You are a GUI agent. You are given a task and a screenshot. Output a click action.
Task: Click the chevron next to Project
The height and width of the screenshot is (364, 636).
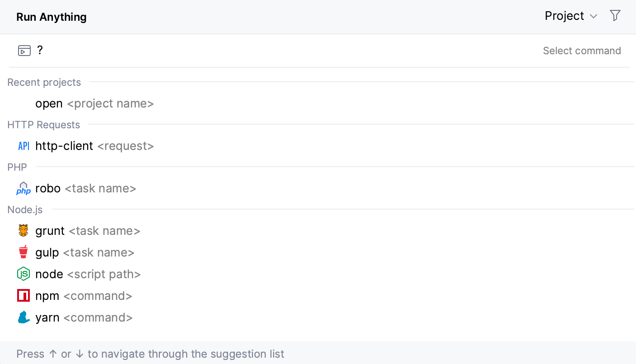(594, 16)
